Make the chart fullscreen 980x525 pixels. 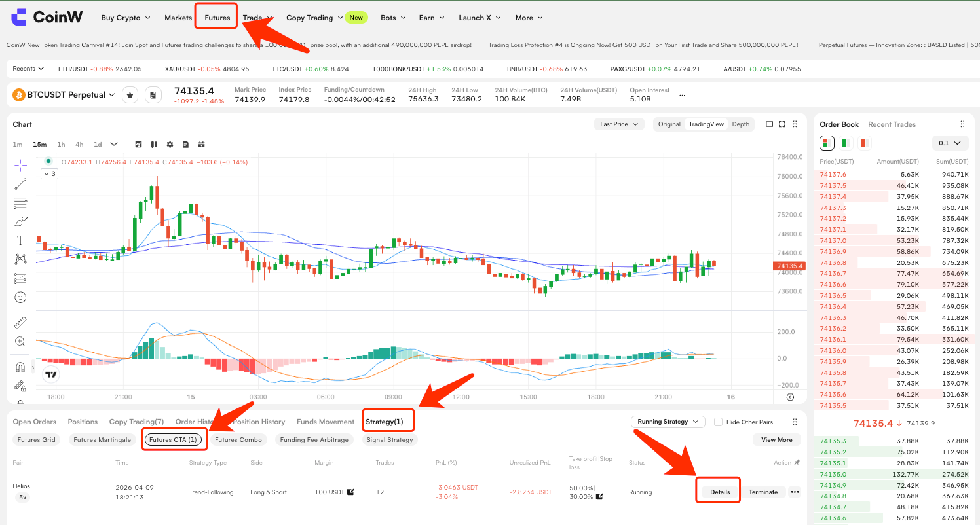click(x=782, y=124)
